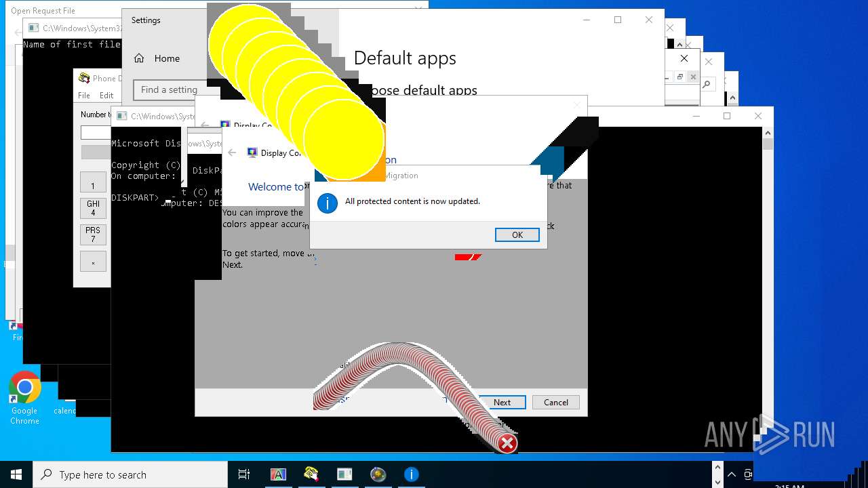Click the console window icon on the taskbar

[x=344, y=474]
